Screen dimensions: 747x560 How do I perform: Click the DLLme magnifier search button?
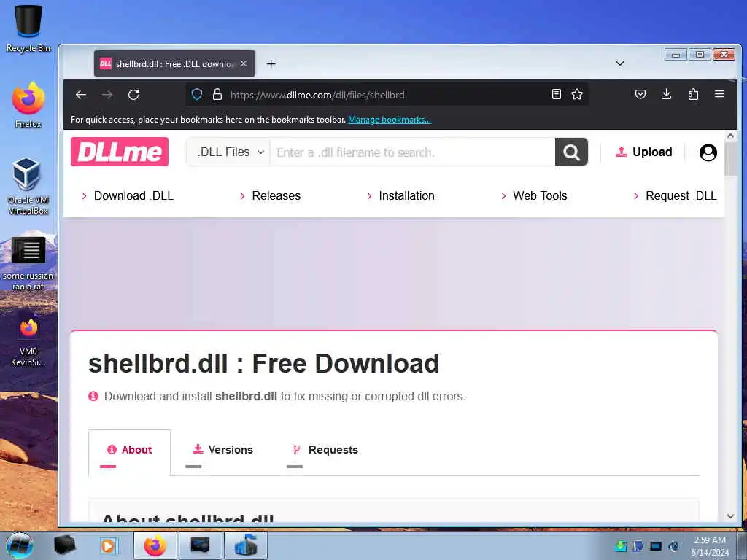[x=571, y=152]
